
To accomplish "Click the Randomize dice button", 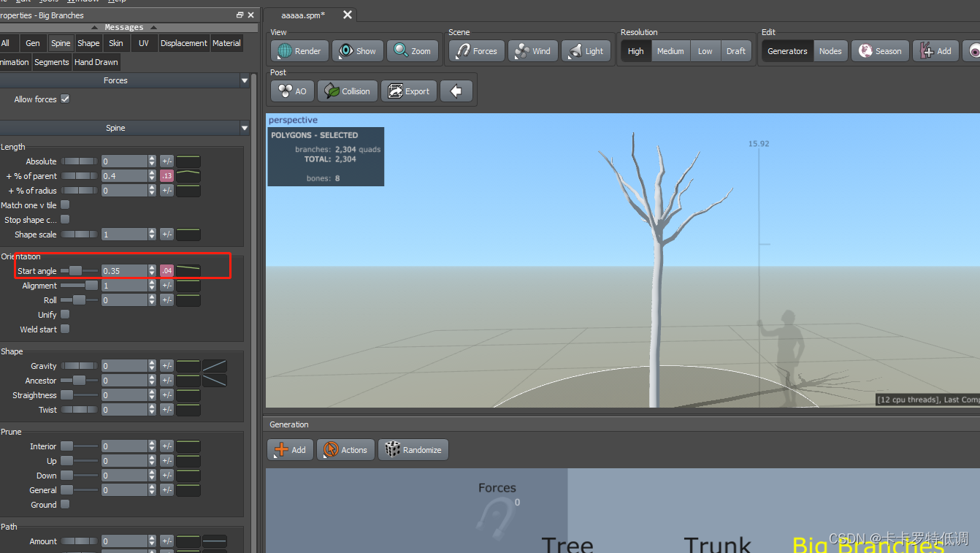I will (413, 449).
